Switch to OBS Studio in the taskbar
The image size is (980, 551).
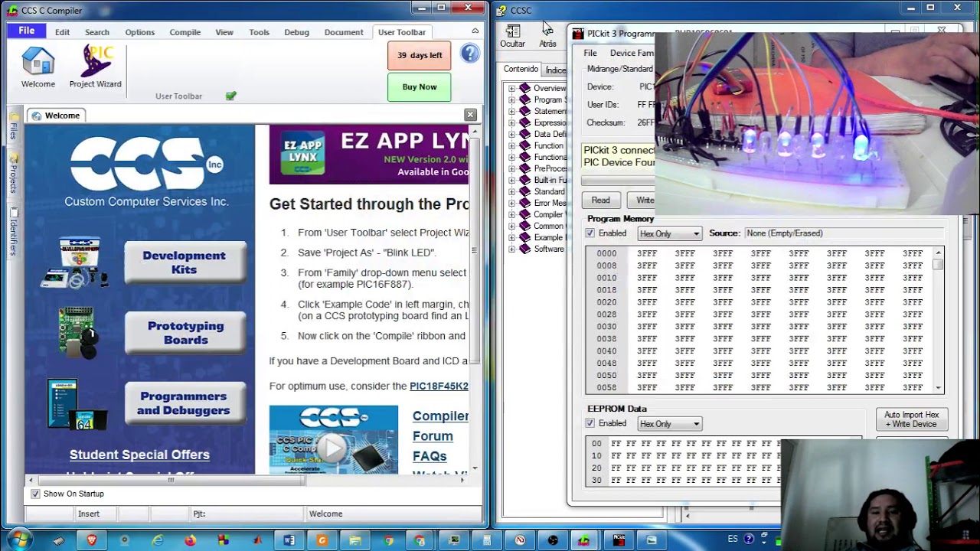tap(553, 540)
